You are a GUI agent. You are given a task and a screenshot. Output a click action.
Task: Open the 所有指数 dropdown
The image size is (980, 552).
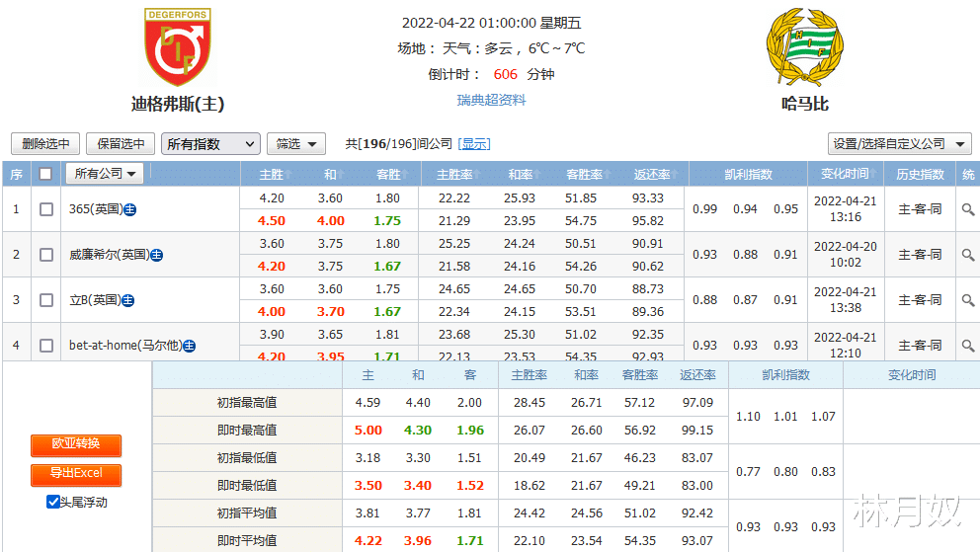point(210,143)
